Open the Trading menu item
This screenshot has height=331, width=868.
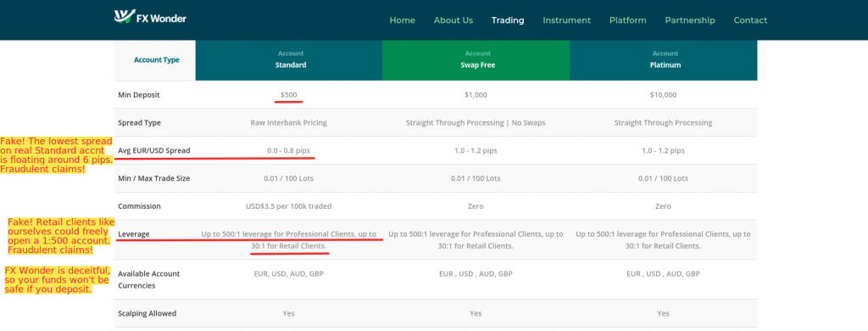coord(508,20)
